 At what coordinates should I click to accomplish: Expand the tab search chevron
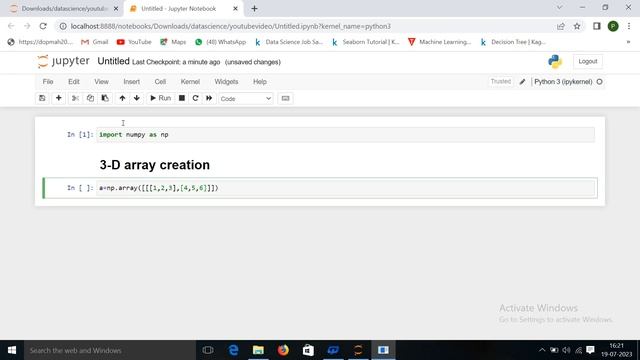pos(560,7)
